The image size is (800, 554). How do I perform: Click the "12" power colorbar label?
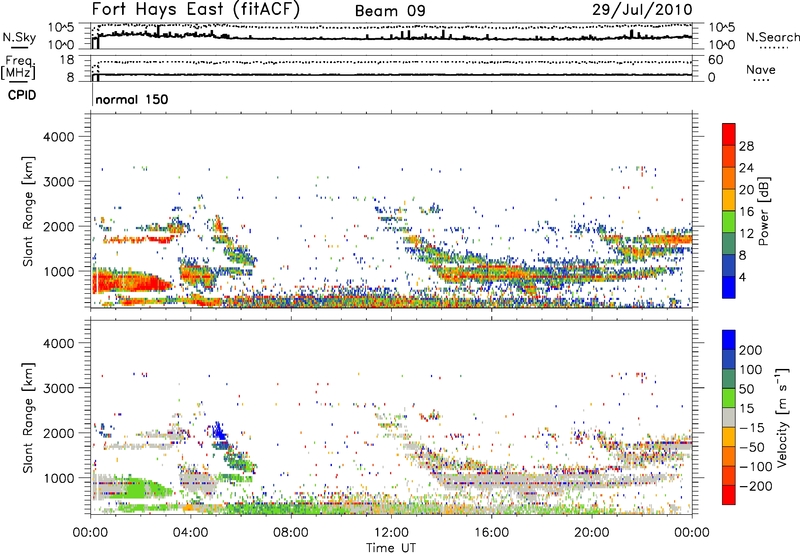[746, 234]
